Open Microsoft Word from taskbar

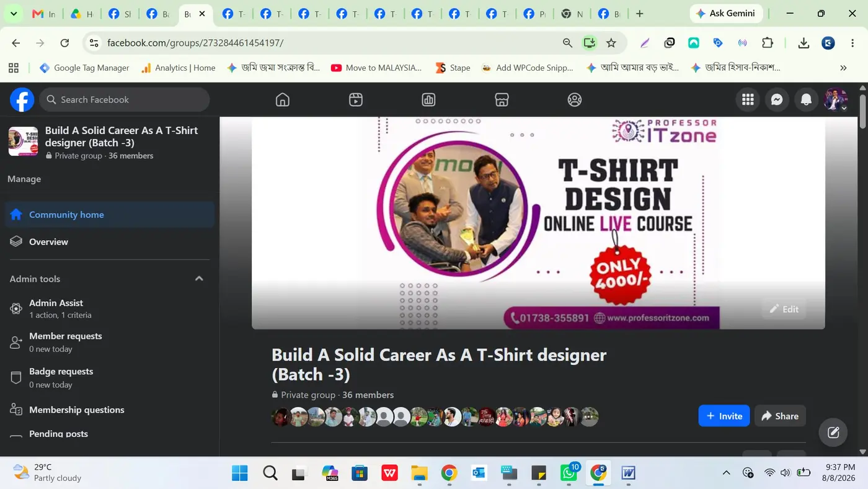pyautogui.click(x=628, y=473)
